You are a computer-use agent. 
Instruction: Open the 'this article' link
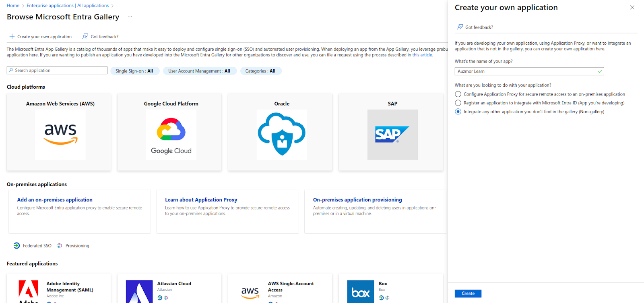[422, 55]
